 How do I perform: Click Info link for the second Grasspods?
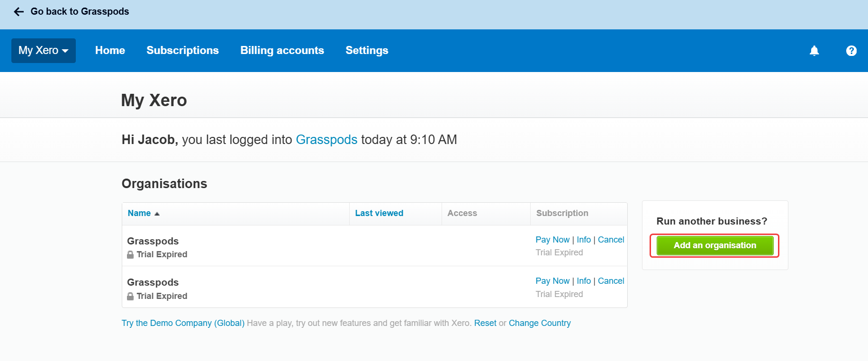click(x=584, y=281)
